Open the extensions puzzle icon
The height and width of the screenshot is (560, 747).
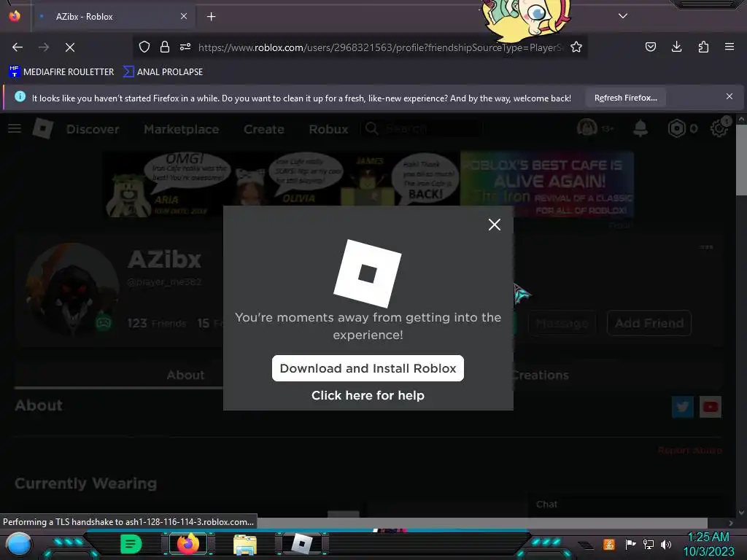tap(704, 47)
